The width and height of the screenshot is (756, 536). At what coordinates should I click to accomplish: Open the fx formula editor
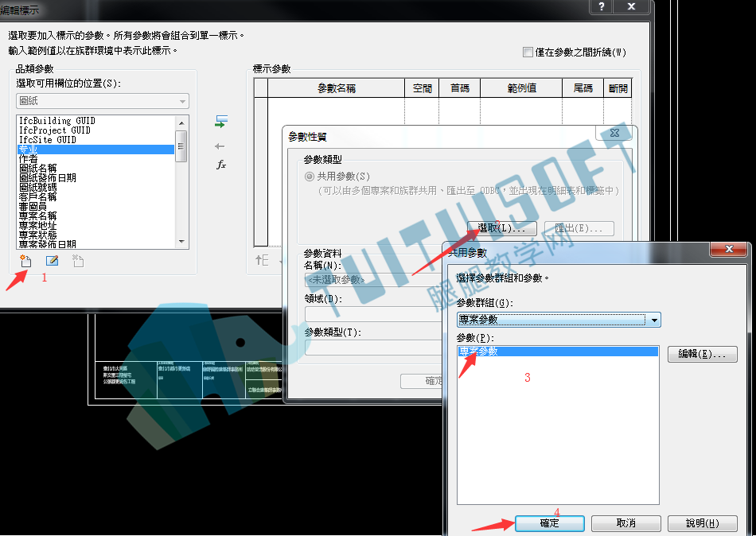(220, 165)
